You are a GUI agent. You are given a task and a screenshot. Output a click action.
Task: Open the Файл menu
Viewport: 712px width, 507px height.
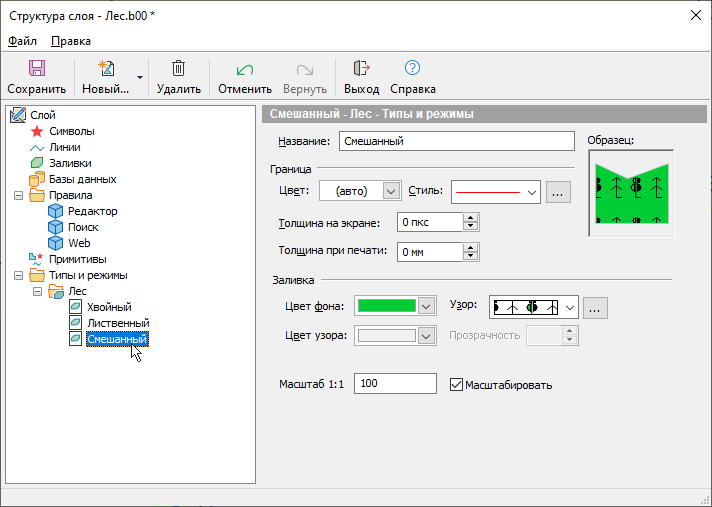[x=22, y=41]
